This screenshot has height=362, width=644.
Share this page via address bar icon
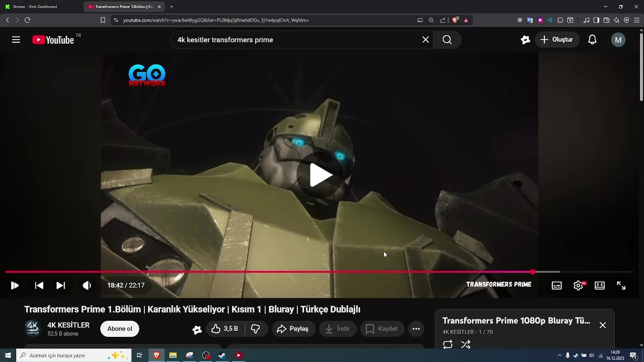coord(443,20)
